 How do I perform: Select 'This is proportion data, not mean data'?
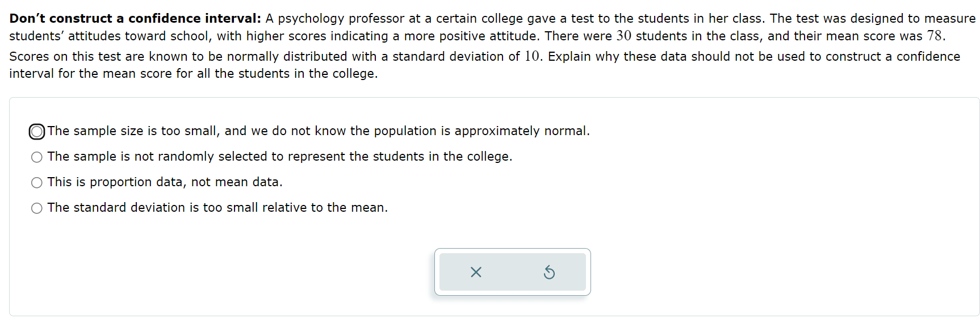tap(36, 182)
